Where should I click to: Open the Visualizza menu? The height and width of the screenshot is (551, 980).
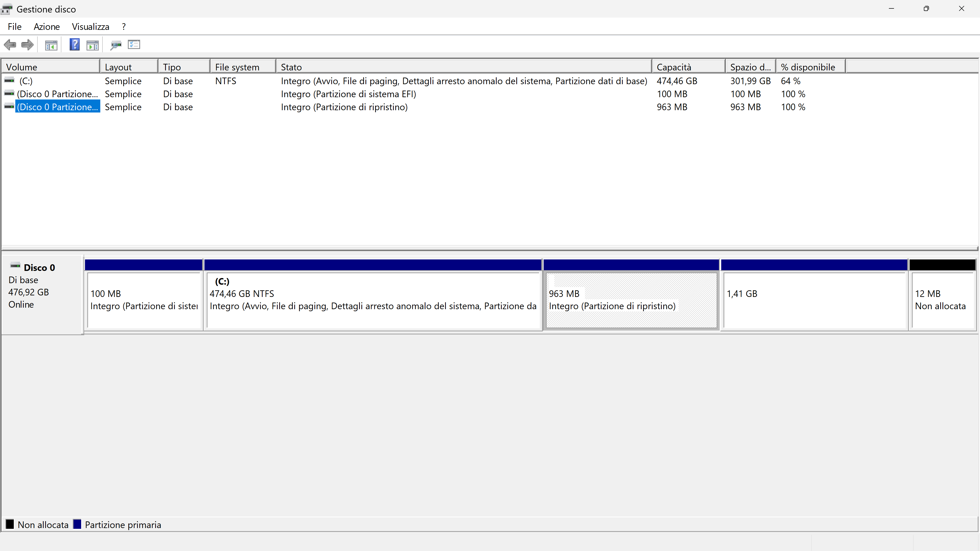91,27
